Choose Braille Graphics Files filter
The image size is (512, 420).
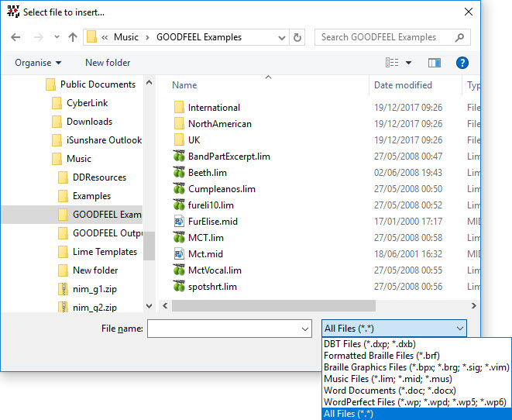click(x=416, y=367)
